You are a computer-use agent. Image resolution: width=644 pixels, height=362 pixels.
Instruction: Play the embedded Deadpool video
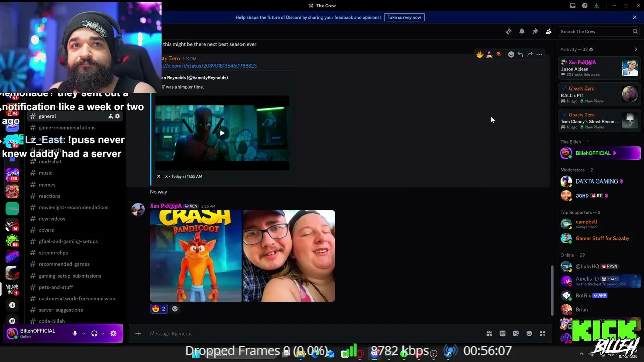(x=222, y=133)
